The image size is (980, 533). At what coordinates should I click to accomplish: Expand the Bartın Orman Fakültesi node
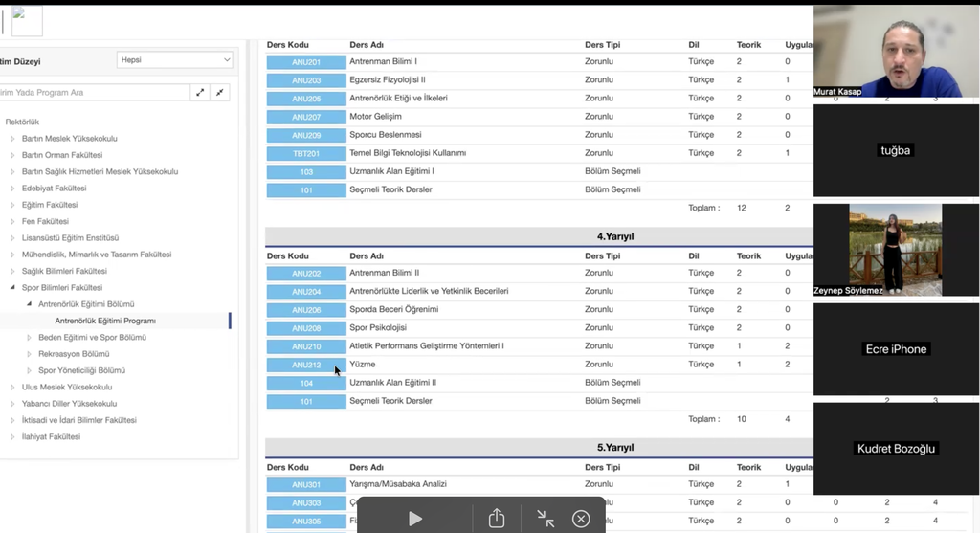click(x=13, y=155)
